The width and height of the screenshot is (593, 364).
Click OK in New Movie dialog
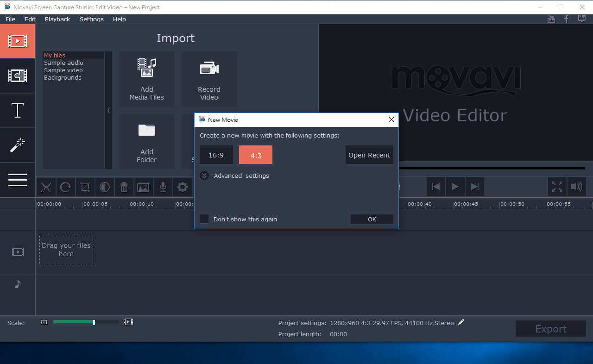click(x=372, y=219)
